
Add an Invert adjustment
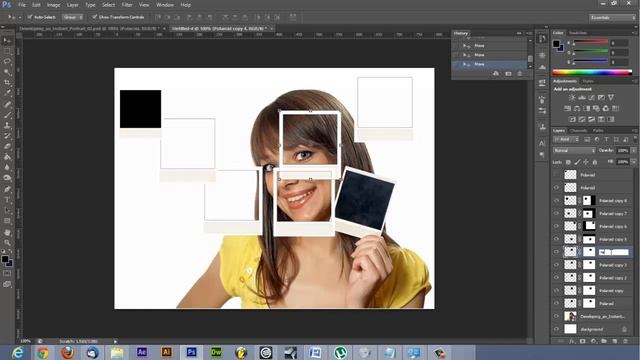click(x=572, y=119)
